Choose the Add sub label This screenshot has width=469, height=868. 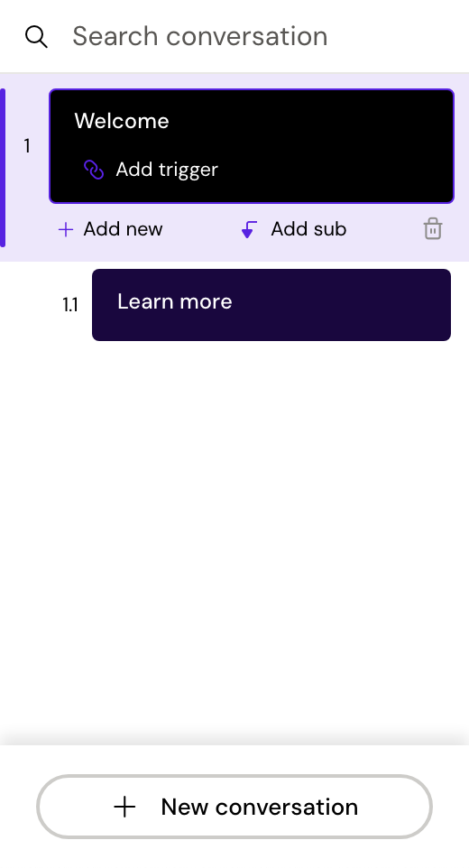[308, 229]
